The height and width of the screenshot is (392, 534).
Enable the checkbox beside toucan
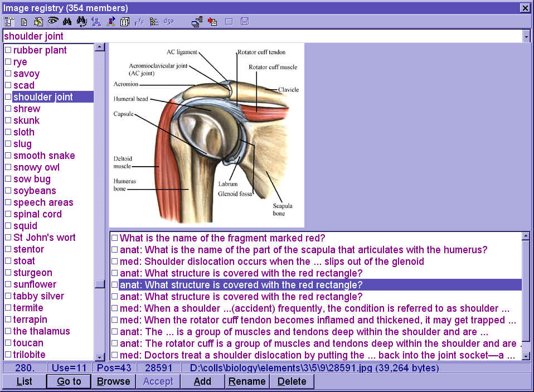click(8, 342)
